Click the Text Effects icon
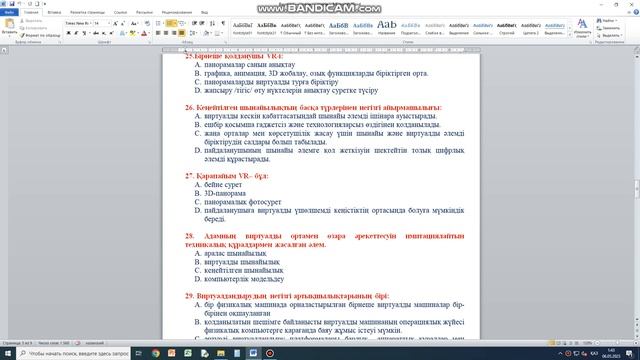This screenshot has height=360, width=640. pos(122,33)
